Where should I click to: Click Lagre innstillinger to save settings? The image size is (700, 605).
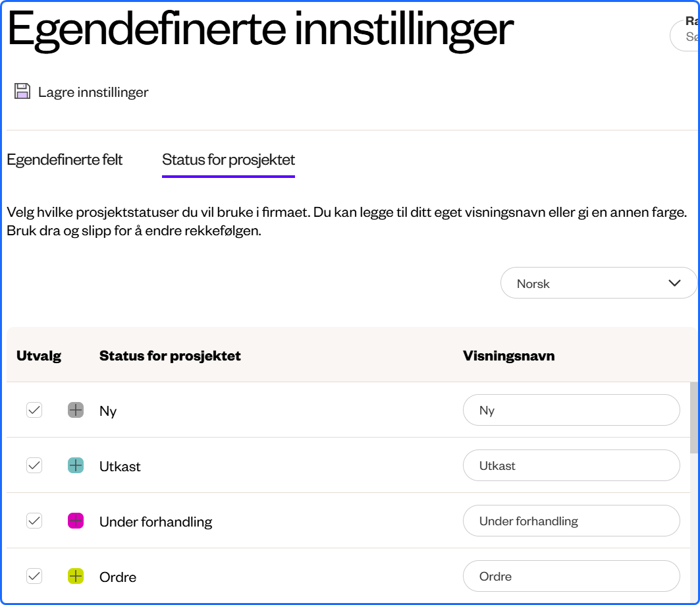point(93,92)
